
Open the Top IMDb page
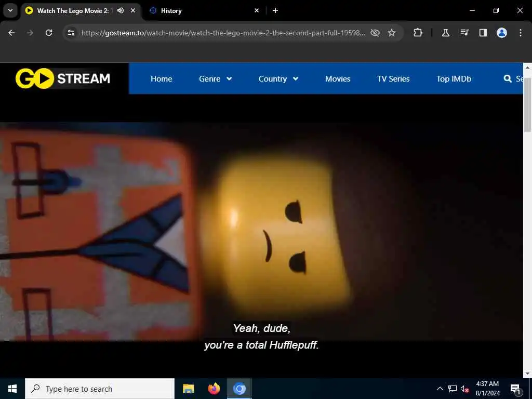click(x=454, y=79)
